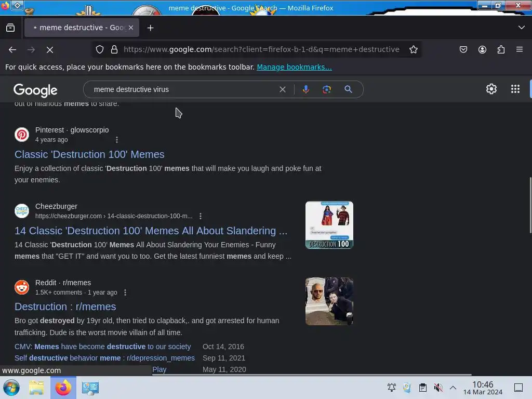Go to Google homepage via logo
This screenshot has height=399, width=532.
tap(35, 90)
